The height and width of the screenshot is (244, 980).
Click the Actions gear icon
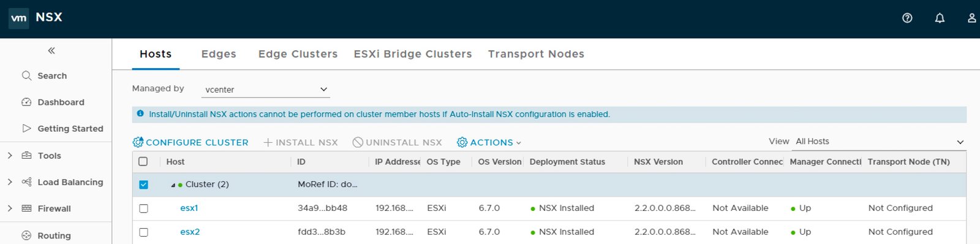point(462,142)
